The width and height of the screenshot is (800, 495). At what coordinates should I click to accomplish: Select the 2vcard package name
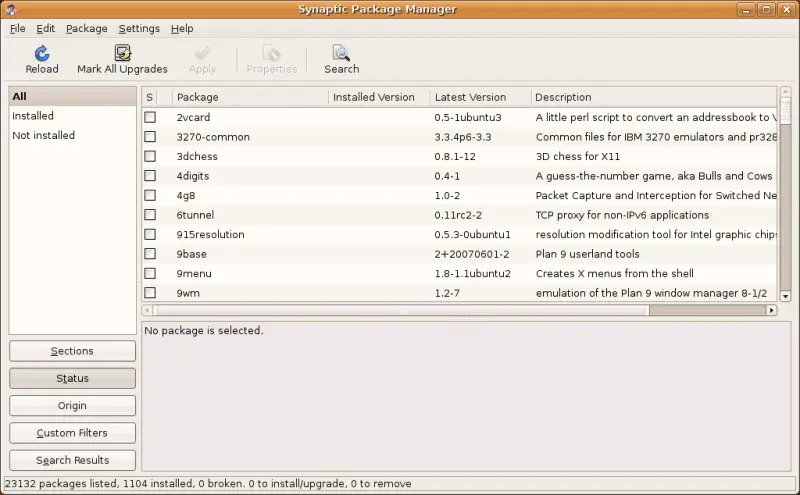pos(193,117)
